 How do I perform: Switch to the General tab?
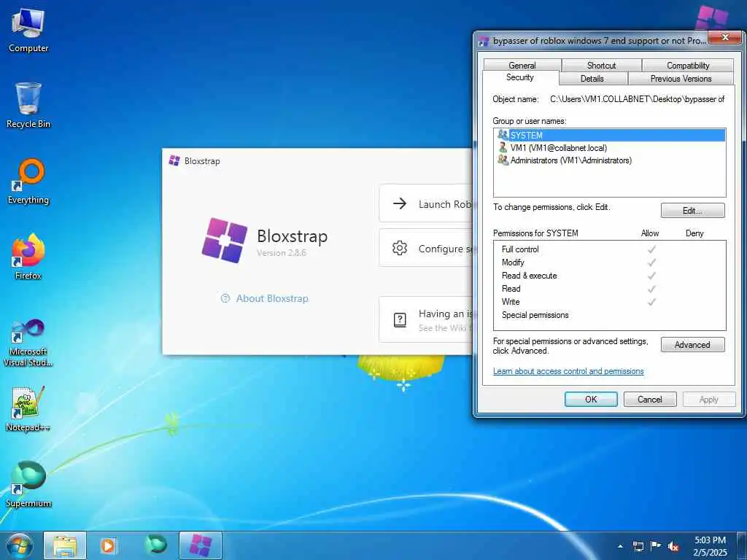pos(522,65)
